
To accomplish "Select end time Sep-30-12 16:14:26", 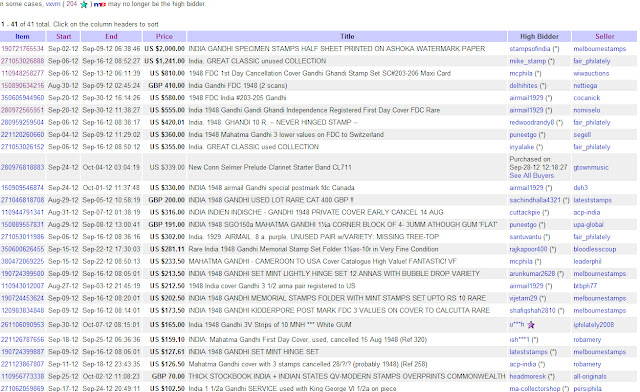I will 111,98.
